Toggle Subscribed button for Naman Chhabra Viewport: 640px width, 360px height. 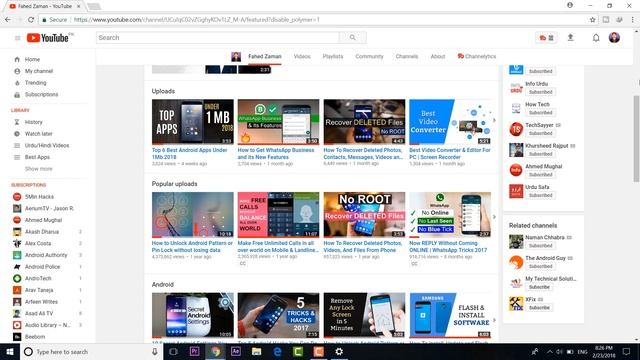tap(540, 246)
